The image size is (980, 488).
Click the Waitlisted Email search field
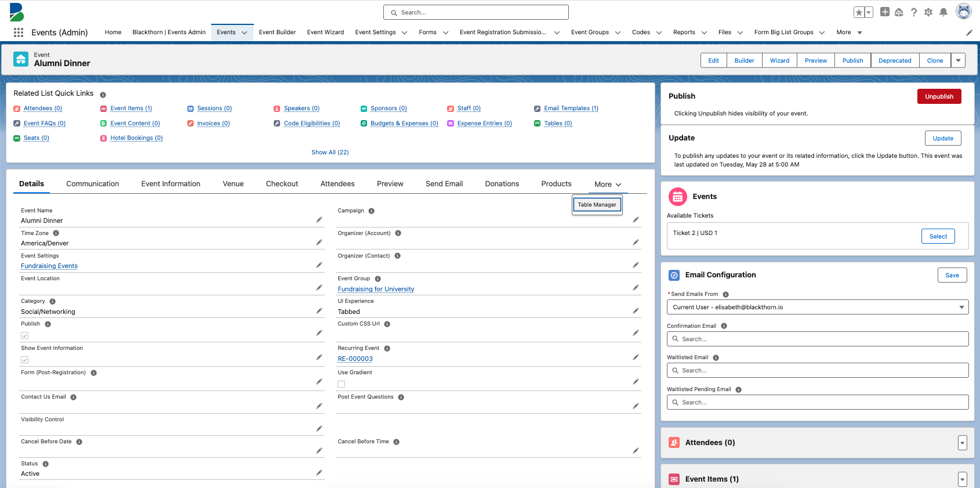click(x=818, y=370)
